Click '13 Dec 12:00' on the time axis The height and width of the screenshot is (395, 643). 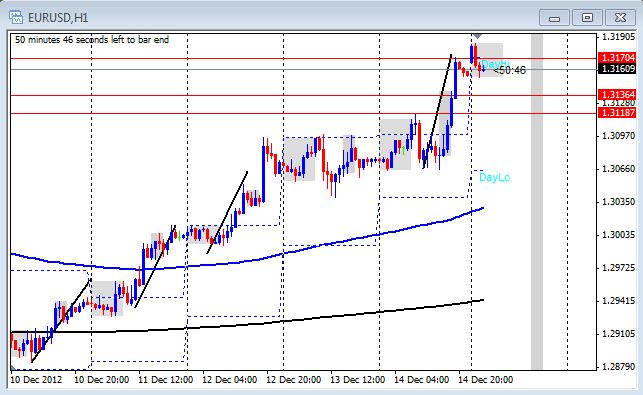[358, 379]
